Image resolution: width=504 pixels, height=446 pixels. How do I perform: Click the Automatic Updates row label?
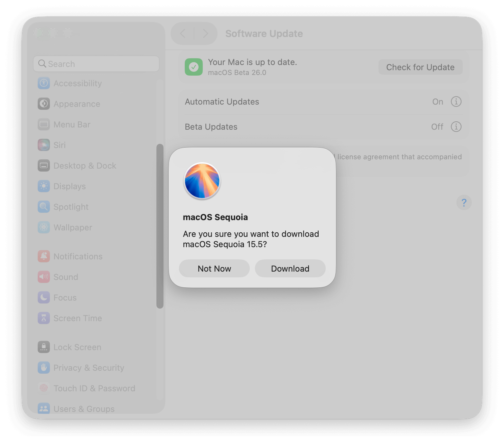tap(222, 102)
